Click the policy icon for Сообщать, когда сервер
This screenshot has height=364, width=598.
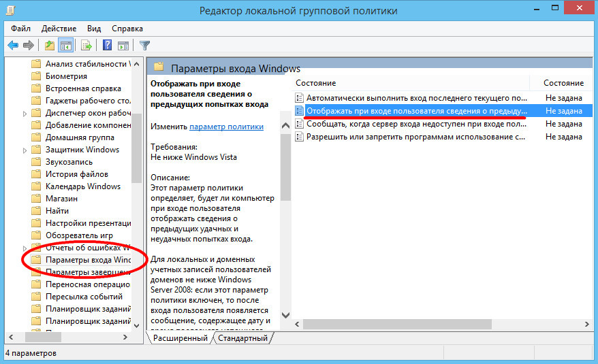tap(300, 124)
